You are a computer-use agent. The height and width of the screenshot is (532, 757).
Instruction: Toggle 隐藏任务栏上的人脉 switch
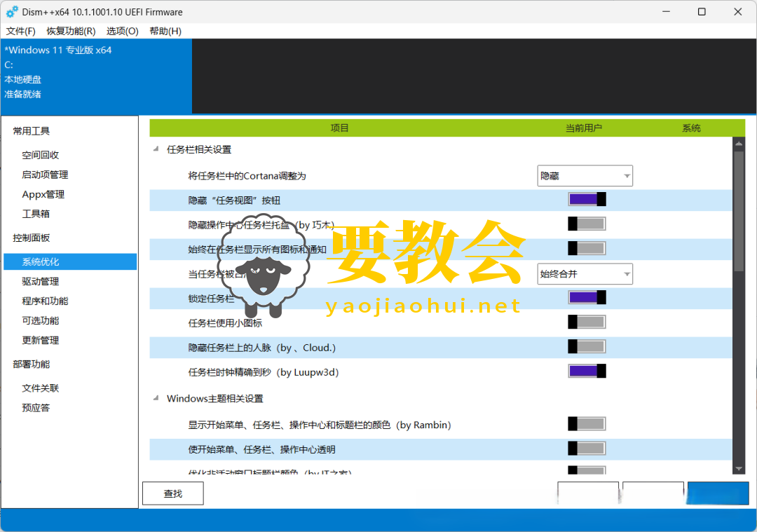click(587, 347)
